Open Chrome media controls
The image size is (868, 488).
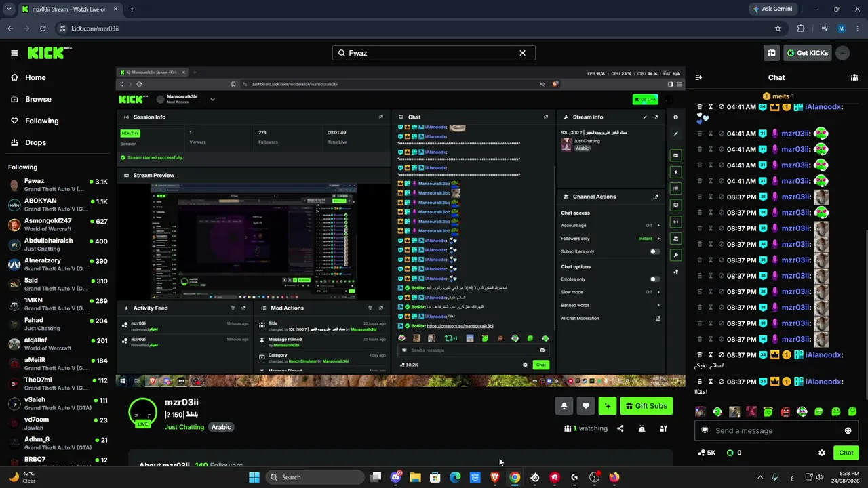tap(825, 28)
